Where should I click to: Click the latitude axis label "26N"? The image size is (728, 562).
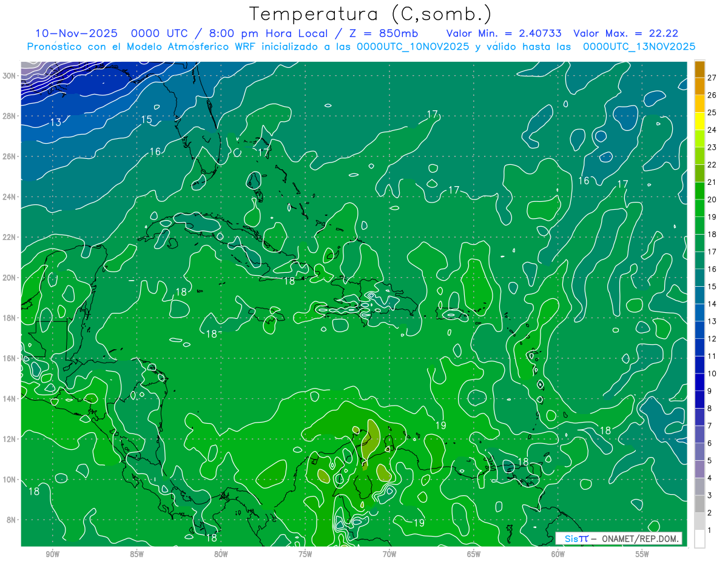(9, 156)
